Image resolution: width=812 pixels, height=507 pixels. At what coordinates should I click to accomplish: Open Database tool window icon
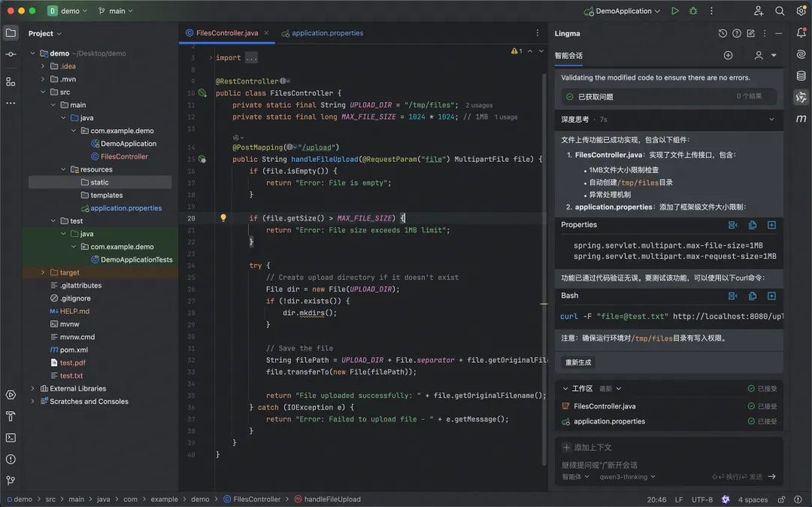801,76
